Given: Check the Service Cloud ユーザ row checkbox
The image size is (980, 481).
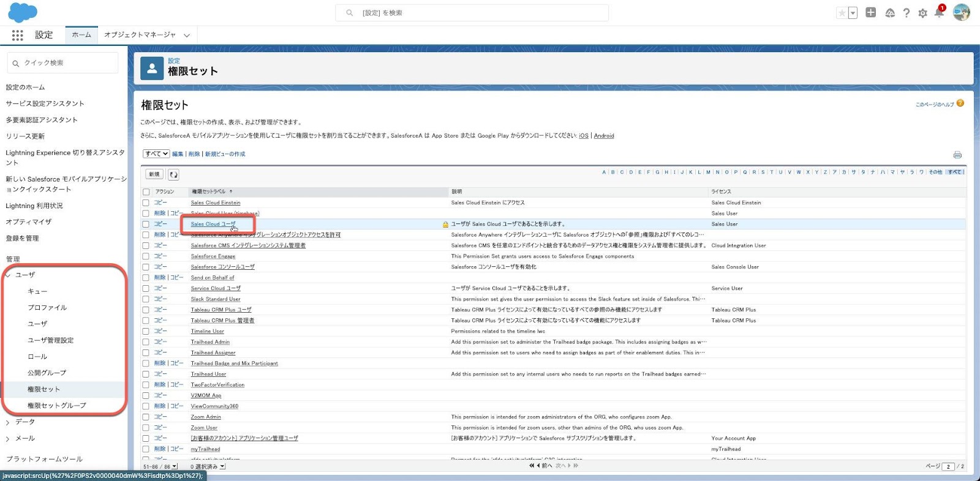Looking at the screenshot, I should [146, 288].
